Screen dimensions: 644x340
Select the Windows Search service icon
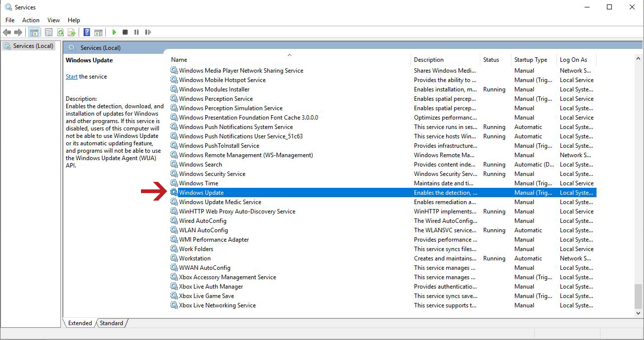click(x=174, y=164)
